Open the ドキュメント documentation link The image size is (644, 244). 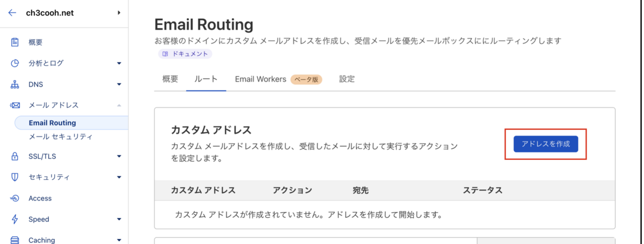click(185, 54)
